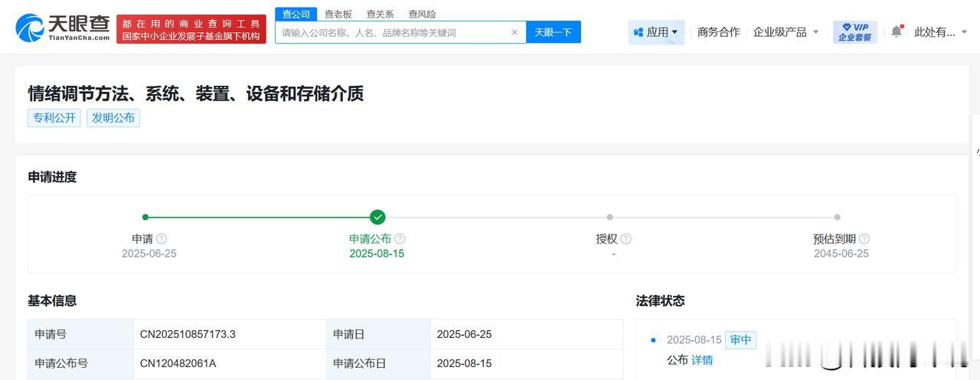The height and width of the screenshot is (380, 980).
Task: Click the 审中 status badge
Action: pos(740,340)
